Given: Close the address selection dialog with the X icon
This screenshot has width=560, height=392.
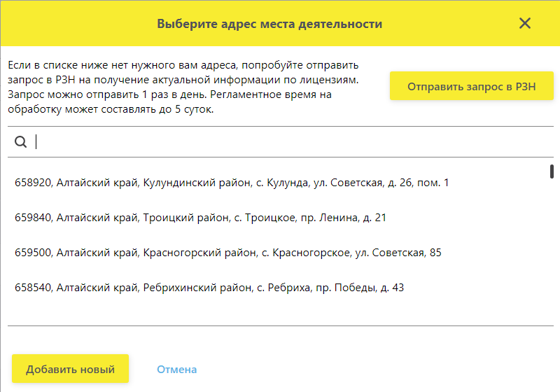Looking at the screenshot, I should [x=524, y=24].
